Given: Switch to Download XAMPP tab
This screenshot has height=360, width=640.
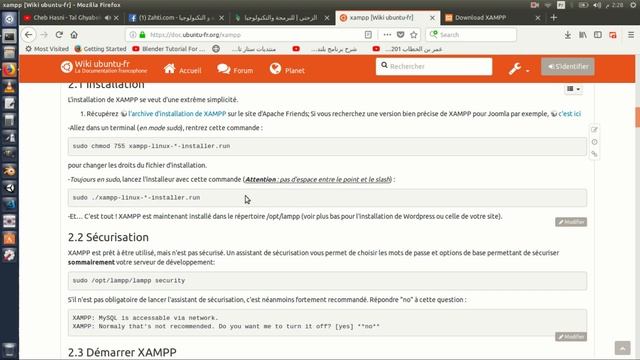Looking at the screenshot, I should point(480,18).
